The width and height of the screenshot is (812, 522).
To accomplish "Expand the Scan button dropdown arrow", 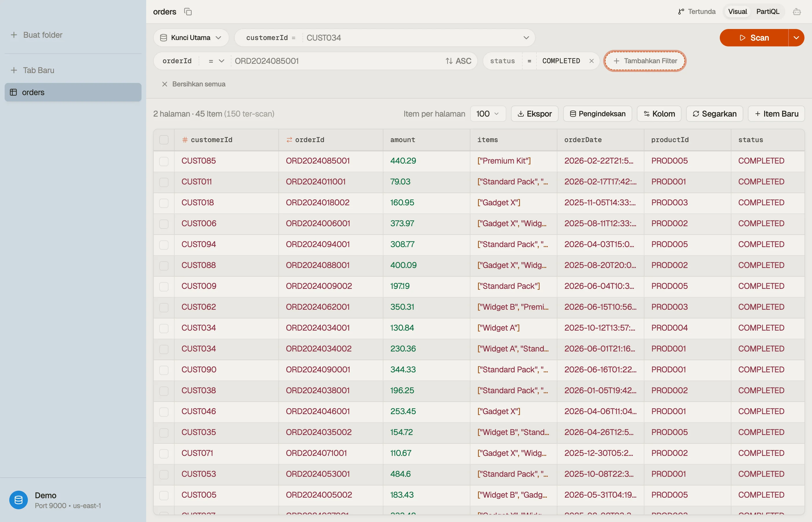I will pos(796,38).
